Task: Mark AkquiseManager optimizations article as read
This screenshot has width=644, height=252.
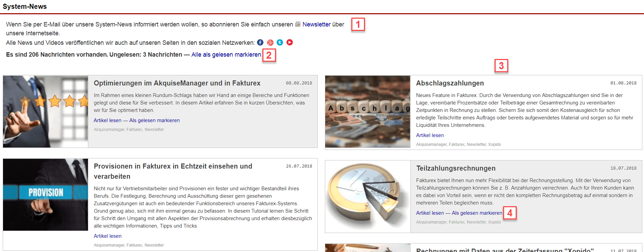Action: click(x=154, y=120)
